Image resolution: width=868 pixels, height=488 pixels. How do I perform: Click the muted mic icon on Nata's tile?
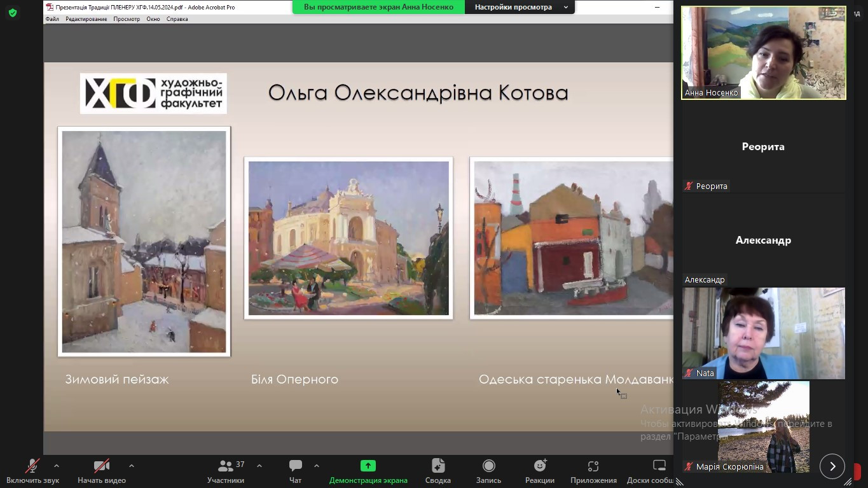pos(689,373)
